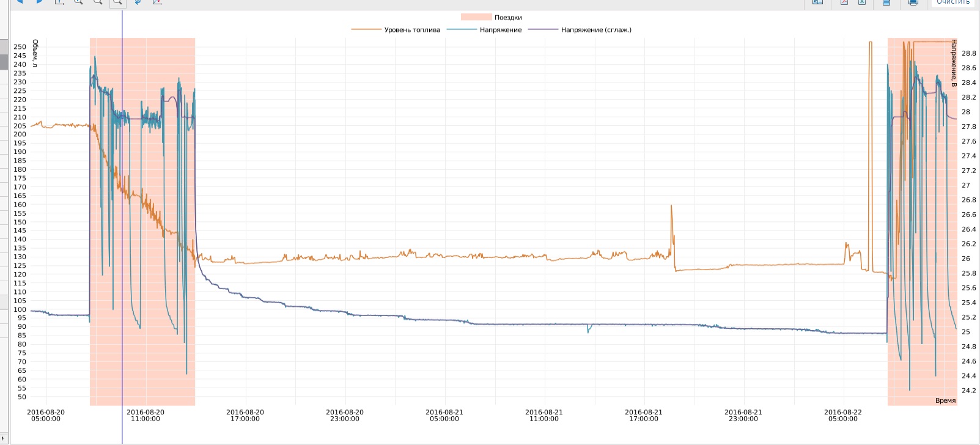
Task: Click the highlighted magnifier tool in toolbar
Action: 117,2
